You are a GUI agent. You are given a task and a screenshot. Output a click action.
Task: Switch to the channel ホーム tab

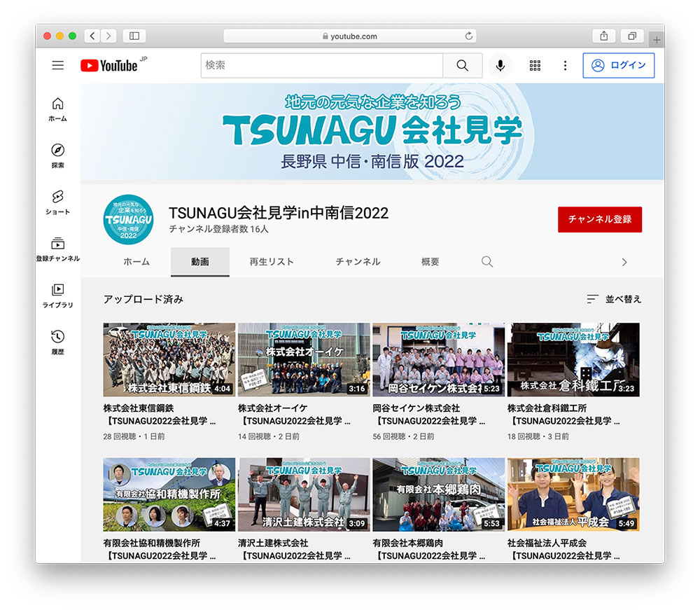pyautogui.click(x=136, y=262)
